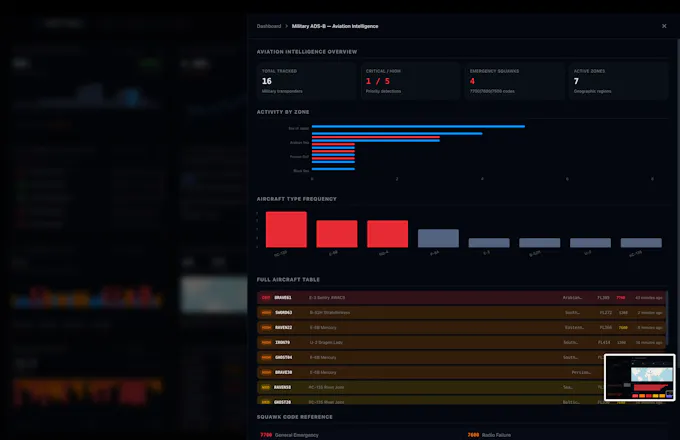Close the Aviation Intelligence panel
The image size is (680, 440).
[x=664, y=26]
